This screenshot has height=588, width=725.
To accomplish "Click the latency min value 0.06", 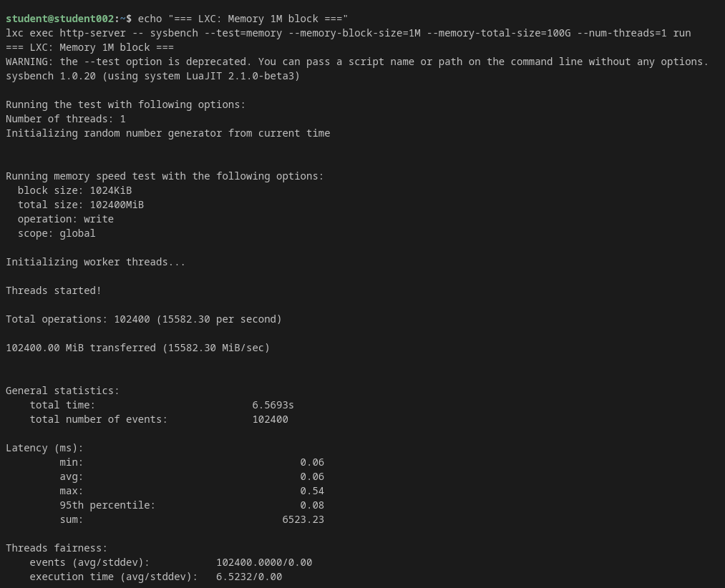I will click(312, 463).
